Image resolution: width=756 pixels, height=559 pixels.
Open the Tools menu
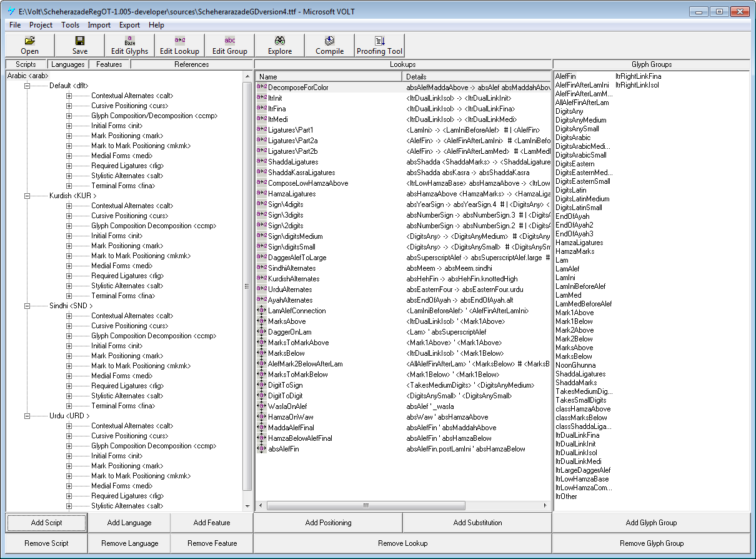point(71,25)
